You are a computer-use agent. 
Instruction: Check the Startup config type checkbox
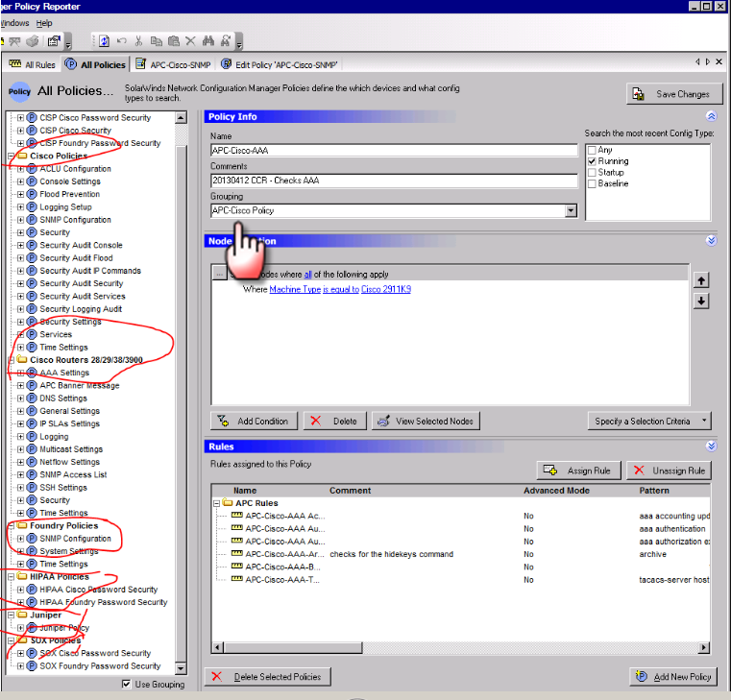(x=592, y=173)
